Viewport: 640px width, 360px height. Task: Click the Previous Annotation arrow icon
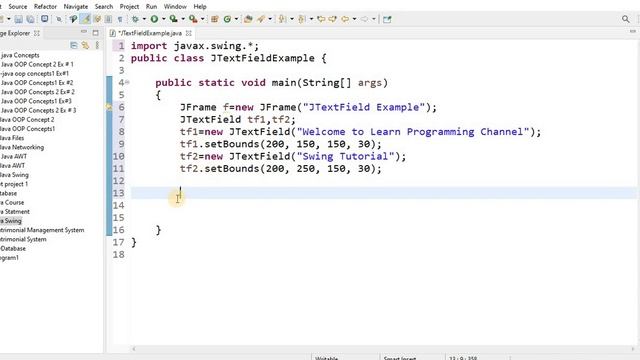[302, 19]
